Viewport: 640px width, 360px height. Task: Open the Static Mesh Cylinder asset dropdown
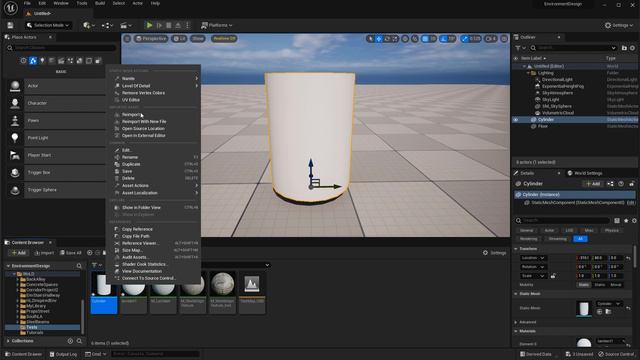coord(609,304)
